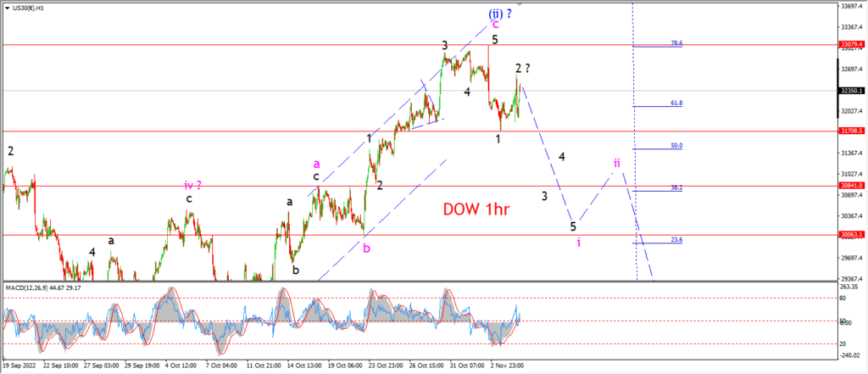This screenshot has width=868, height=374.
Task: Click the 23.6 Fibonacci level label
Action: point(676,240)
